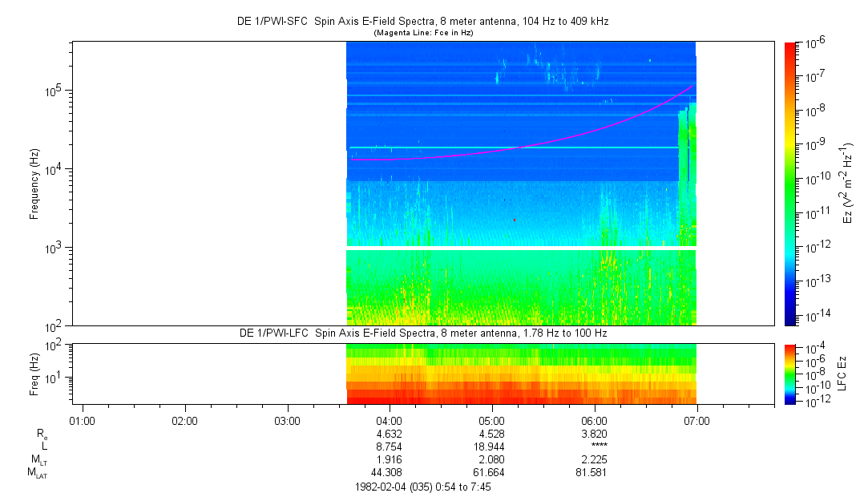Click the '(Magenta Line: Fce in Hz)' subtitle
This screenshot has height=497, width=868.
422,33
